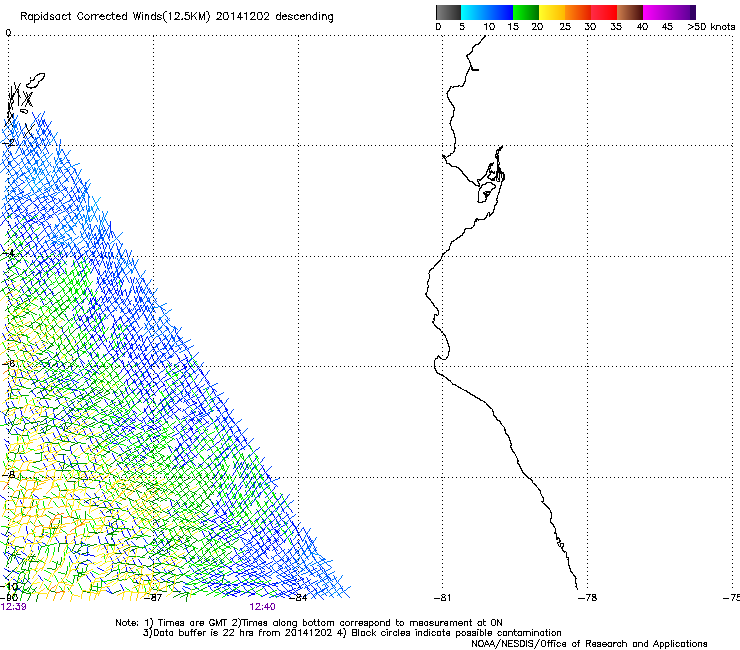
Task: Click the island outline near the equator
Action: (x=35, y=80)
